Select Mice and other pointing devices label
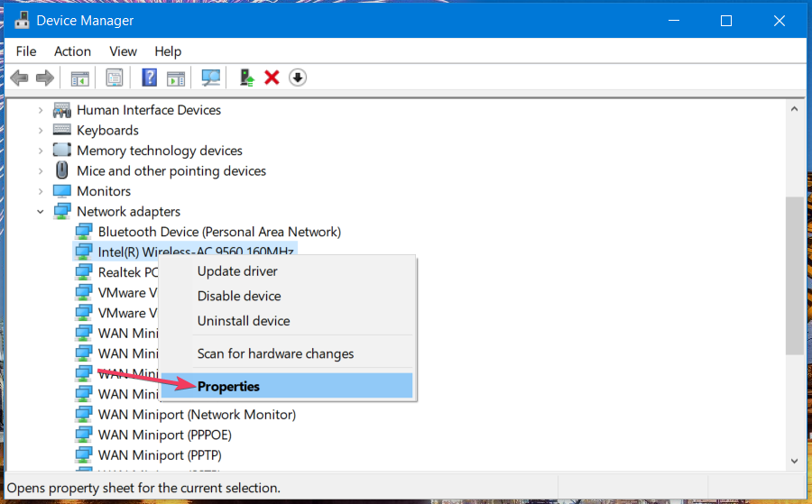Viewport: 812px width, 504px height. 171,170
